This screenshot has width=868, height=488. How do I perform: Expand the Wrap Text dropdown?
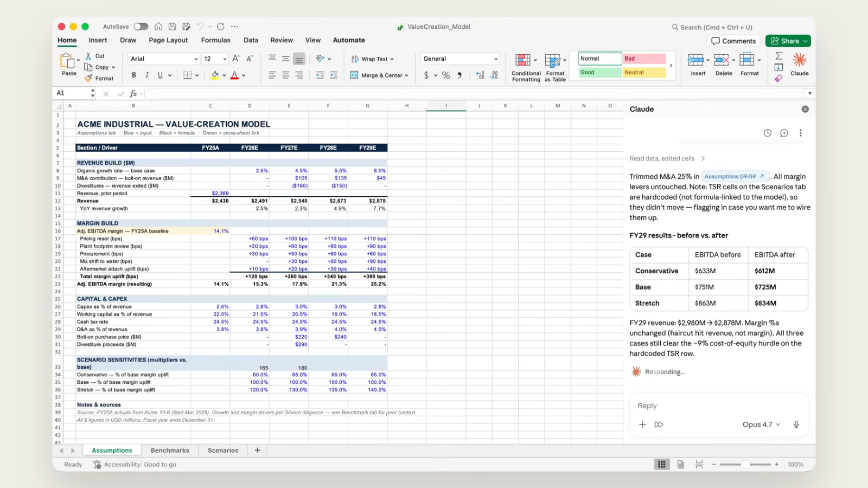click(392, 59)
